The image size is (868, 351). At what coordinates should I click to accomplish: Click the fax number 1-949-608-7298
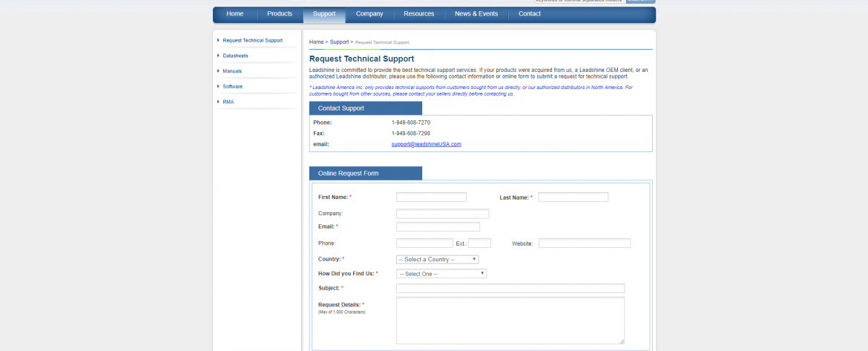(x=411, y=134)
